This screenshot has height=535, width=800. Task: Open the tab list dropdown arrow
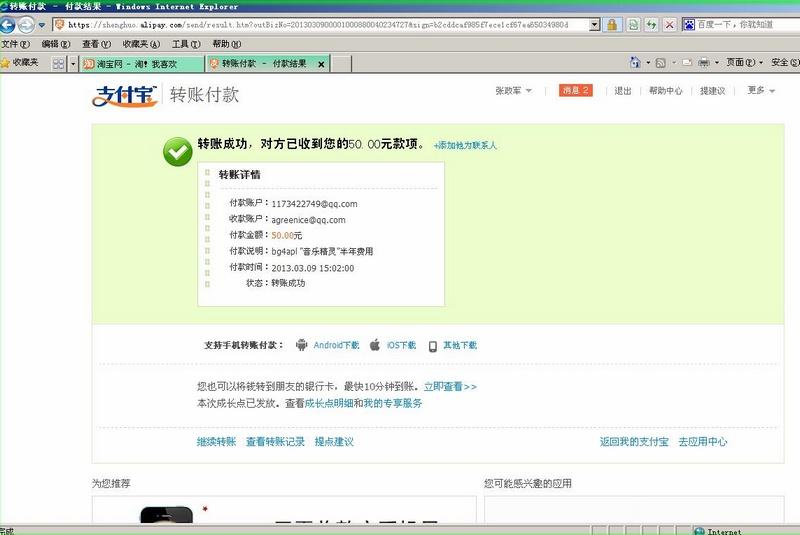[x=73, y=64]
